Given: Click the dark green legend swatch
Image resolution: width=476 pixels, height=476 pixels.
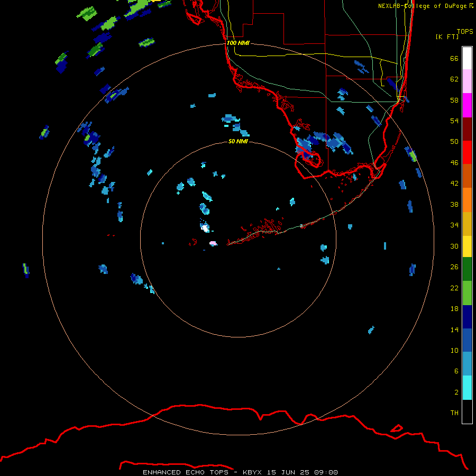Looking at the screenshot, I should coord(467,269).
